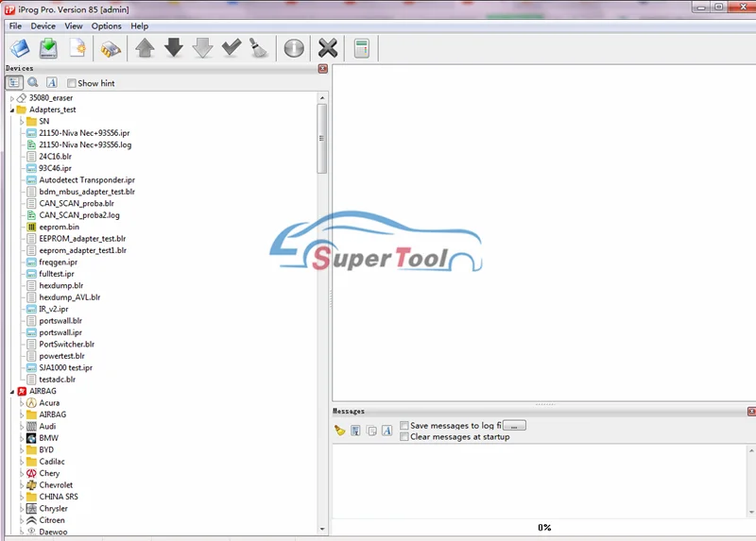The height and width of the screenshot is (541, 756).
Task: Select SJA1000 test.ipr
Action: click(65, 367)
